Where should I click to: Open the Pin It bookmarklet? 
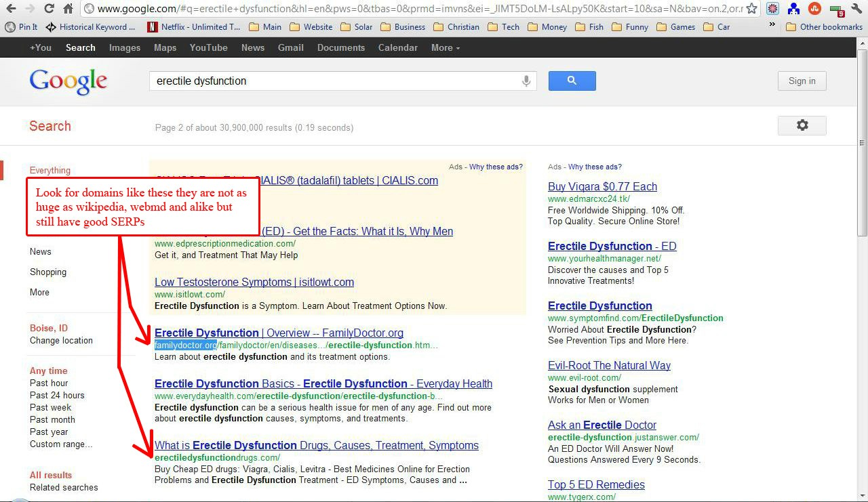22,27
